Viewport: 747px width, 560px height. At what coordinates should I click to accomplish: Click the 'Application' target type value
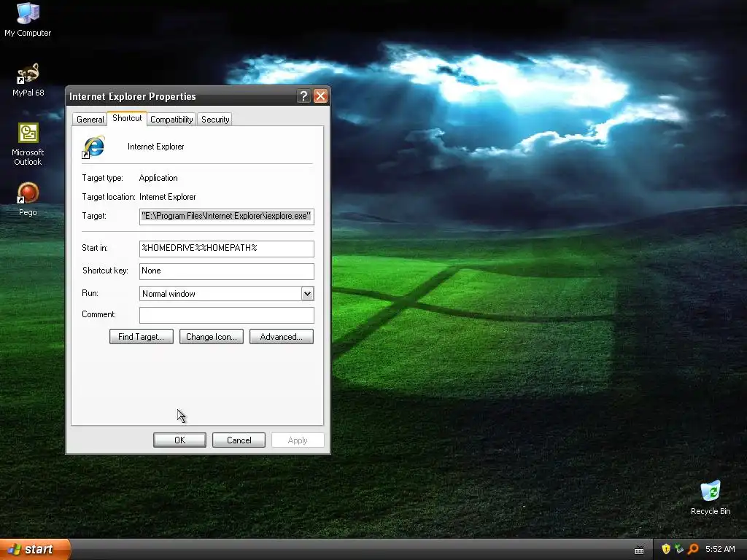coord(158,178)
